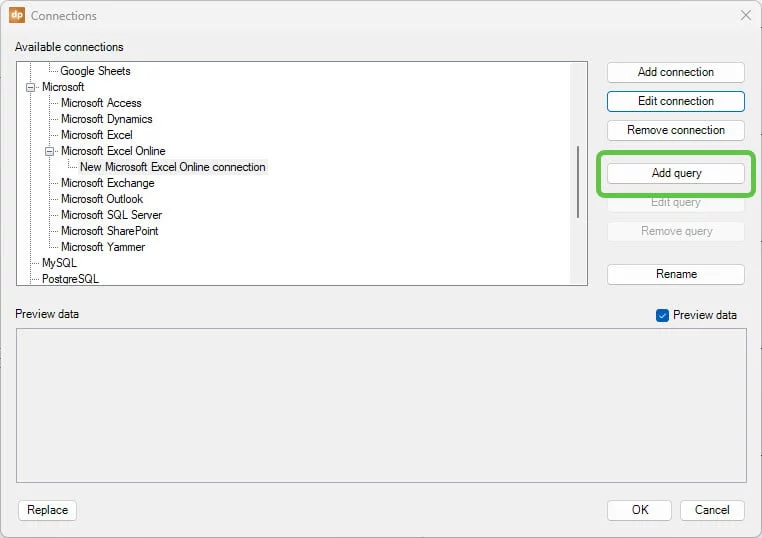Cancel the Connections dialog
762x538 pixels.
(x=712, y=510)
